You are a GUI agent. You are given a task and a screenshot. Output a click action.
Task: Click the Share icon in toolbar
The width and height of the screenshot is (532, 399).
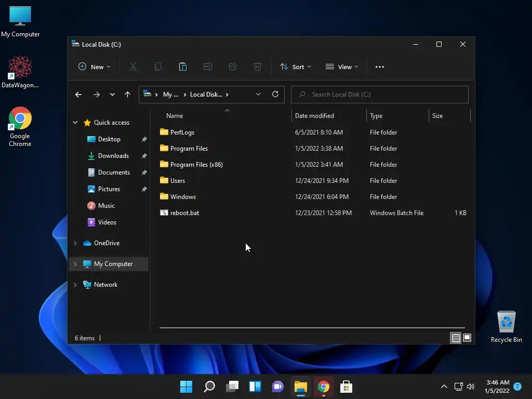[x=232, y=67]
